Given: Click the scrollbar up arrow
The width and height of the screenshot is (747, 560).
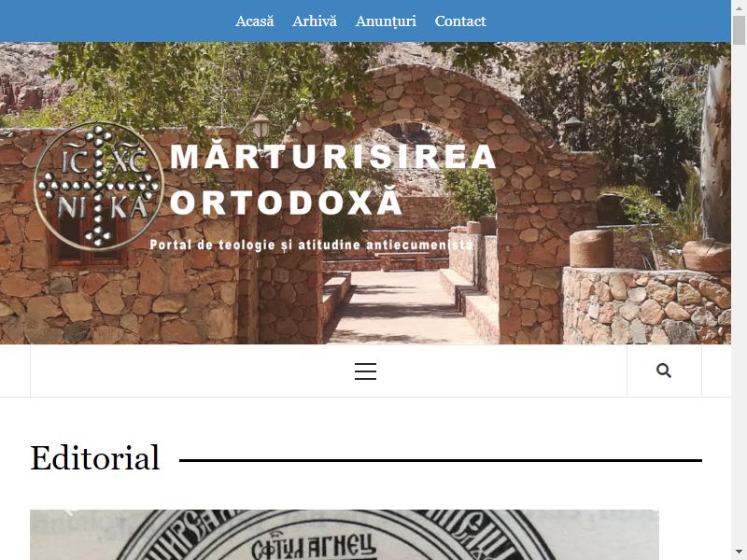Looking at the screenshot, I should (739, 7).
